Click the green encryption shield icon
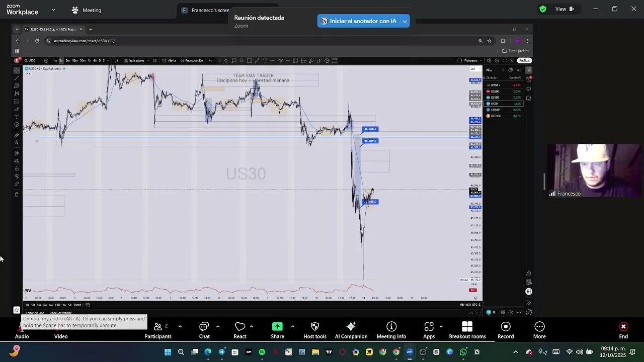 [543, 9]
